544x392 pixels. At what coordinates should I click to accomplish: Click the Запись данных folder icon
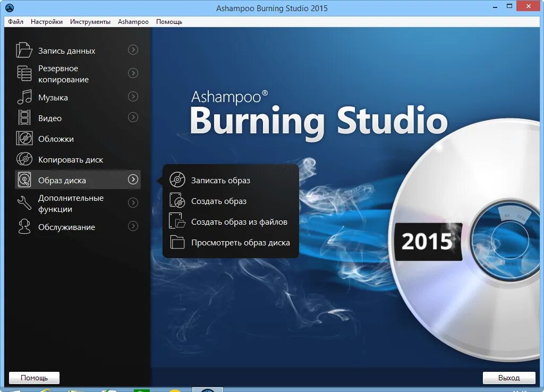coord(24,50)
